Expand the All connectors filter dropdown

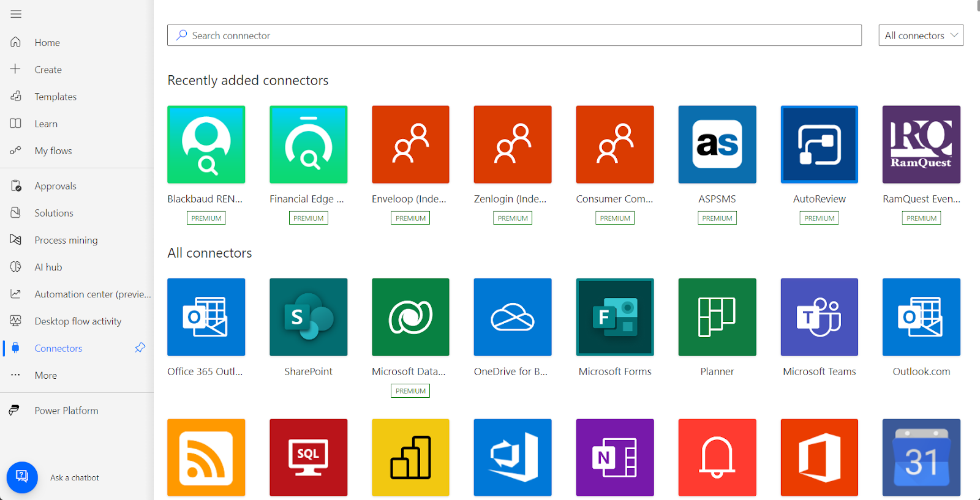(921, 35)
